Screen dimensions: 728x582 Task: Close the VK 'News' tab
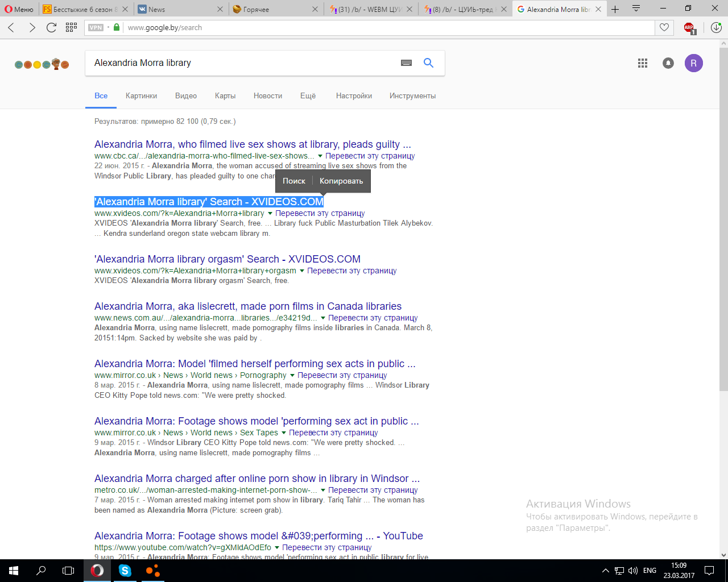(x=220, y=9)
